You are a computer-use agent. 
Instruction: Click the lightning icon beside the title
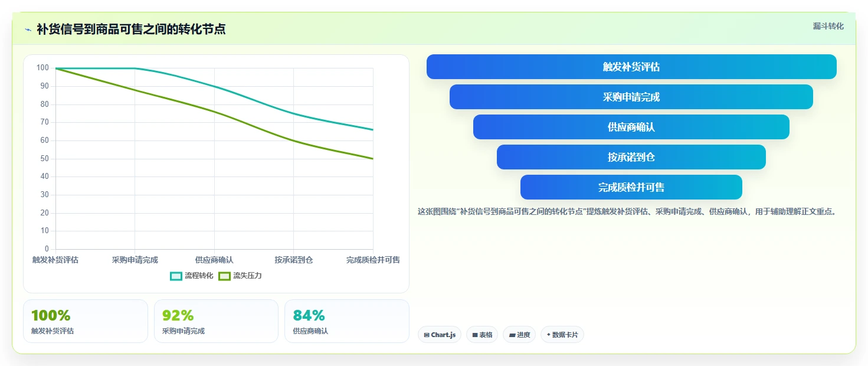[x=28, y=30]
